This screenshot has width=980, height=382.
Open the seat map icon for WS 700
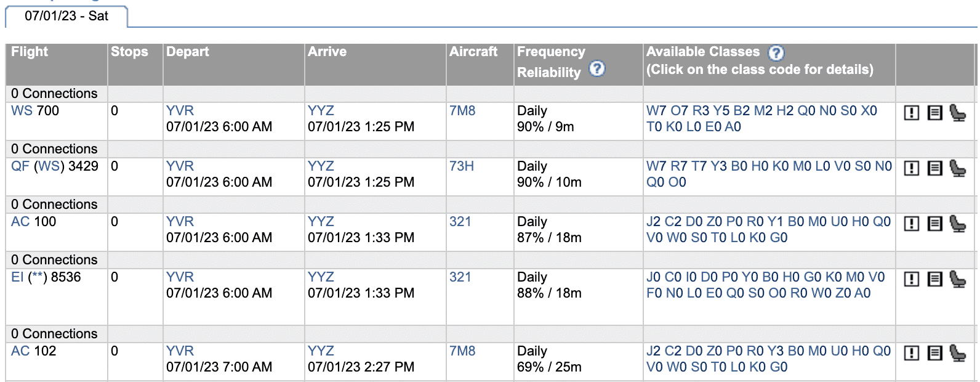pyautogui.click(x=957, y=113)
